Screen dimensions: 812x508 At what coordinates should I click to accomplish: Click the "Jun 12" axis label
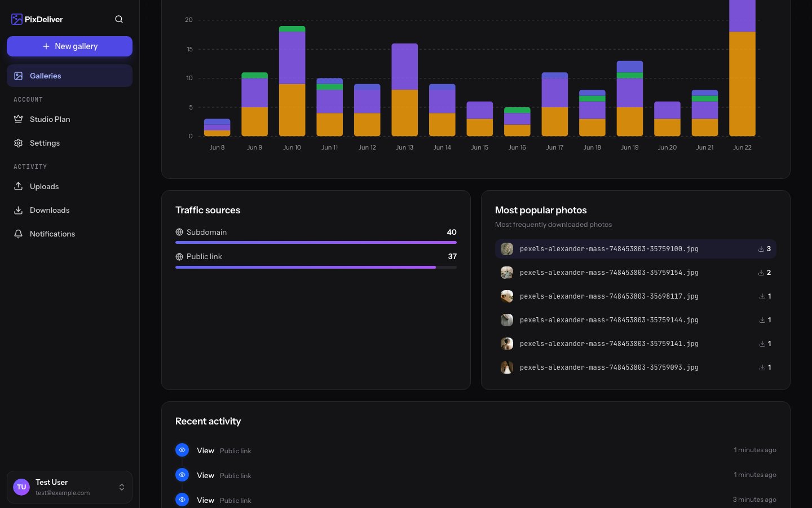(367, 147)
